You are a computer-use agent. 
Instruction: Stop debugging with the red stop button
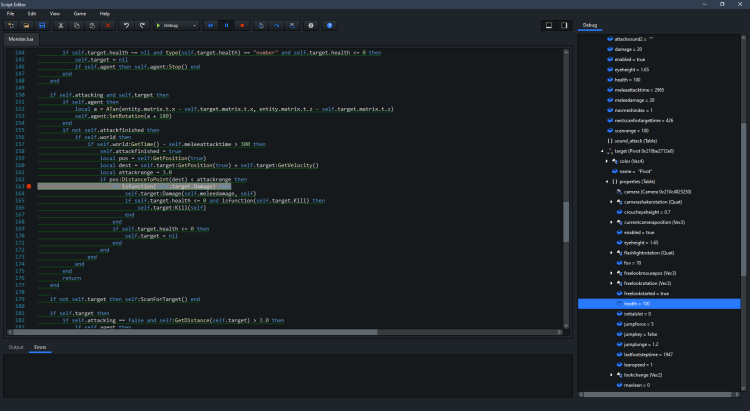pyautogui.click(x=243, y=24)
